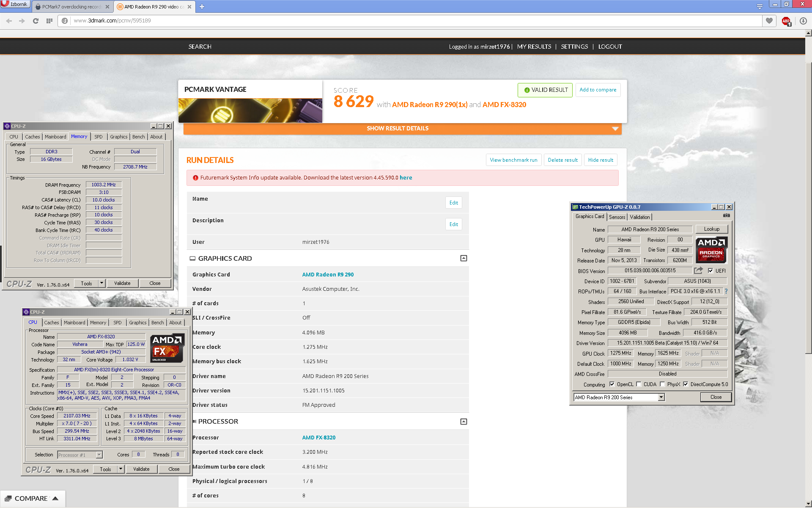
Task: Open the Speed Dial grid icon
Action: tap(49, 21)
